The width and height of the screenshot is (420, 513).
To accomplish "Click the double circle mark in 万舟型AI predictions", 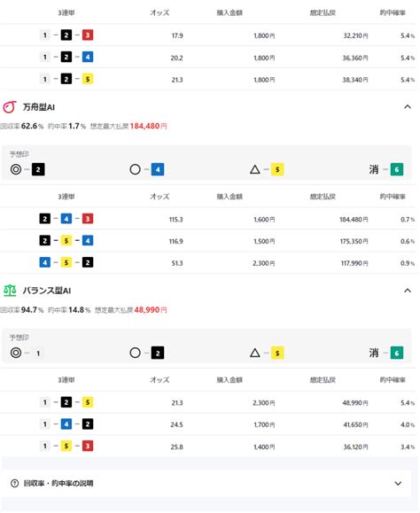I will coord(16,169).
